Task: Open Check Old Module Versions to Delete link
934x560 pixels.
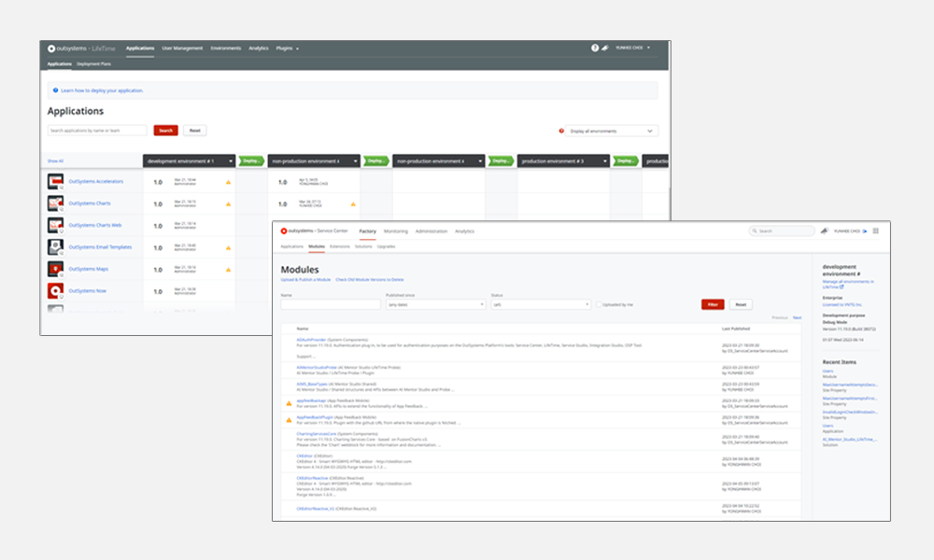Action: click(369, 280)
